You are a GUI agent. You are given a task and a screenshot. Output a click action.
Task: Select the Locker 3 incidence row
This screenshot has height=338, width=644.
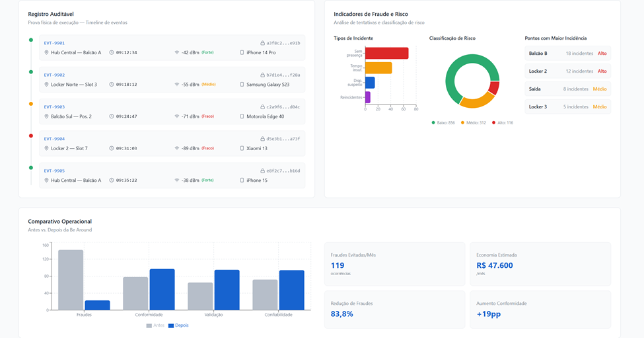567,106
